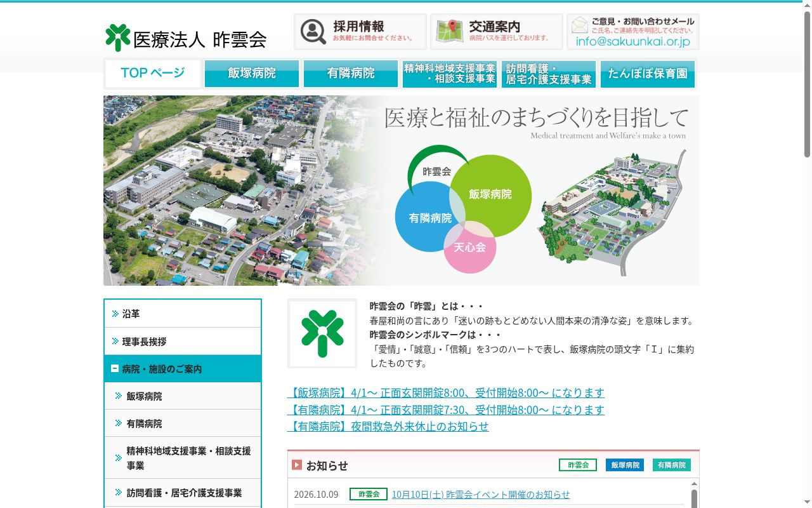Click the 2026.10.09 news date text
Screen dimensions: 812x508
(x=316, y=494)
